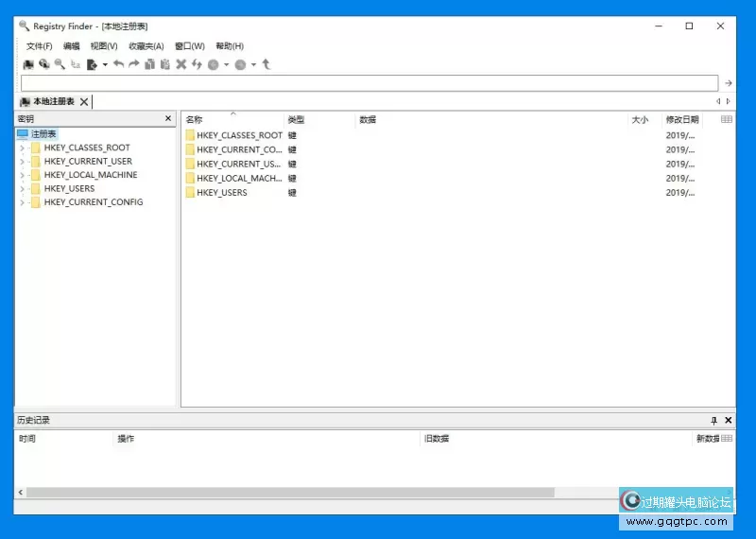This screenshot has height=539, width=756.
Task: Select HKEY_LOCAL_MACH... row in list
Action: (x=440, y=178)
